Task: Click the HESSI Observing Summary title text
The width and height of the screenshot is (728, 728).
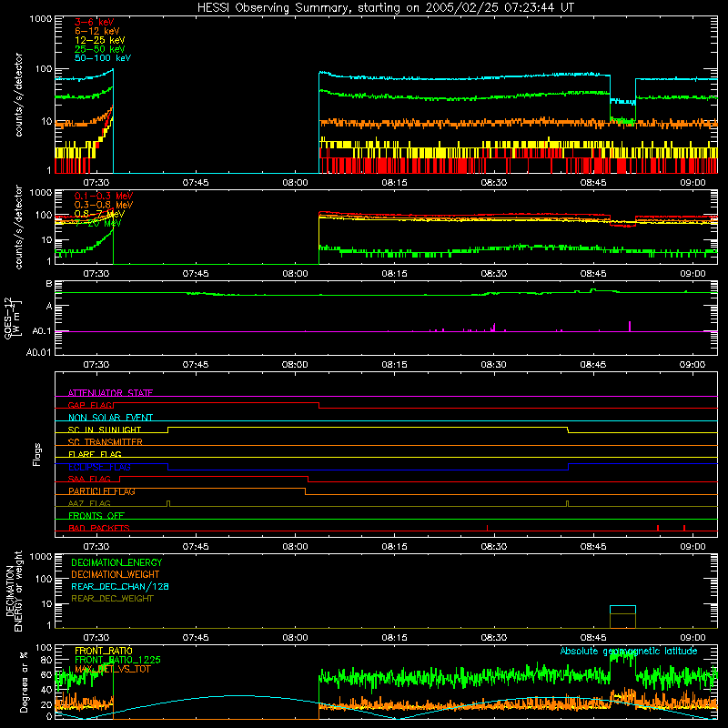Action: tap(385, 8)
